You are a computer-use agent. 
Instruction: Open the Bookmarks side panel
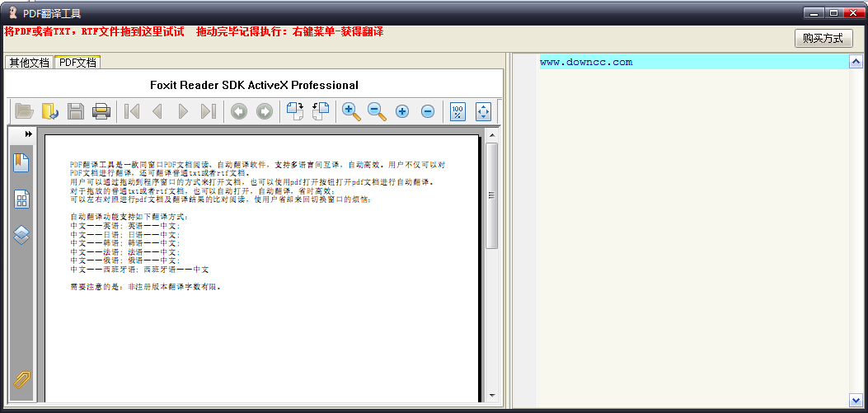tap(21, 162)
